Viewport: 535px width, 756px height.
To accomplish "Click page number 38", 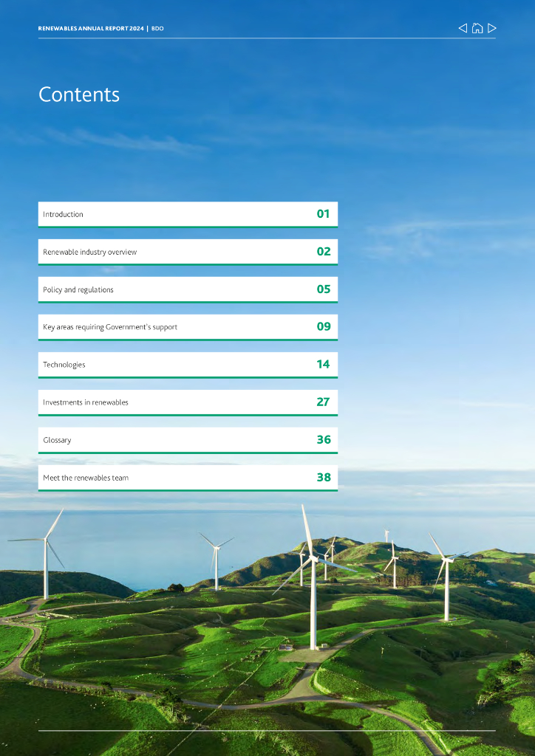I will [323, 478].
